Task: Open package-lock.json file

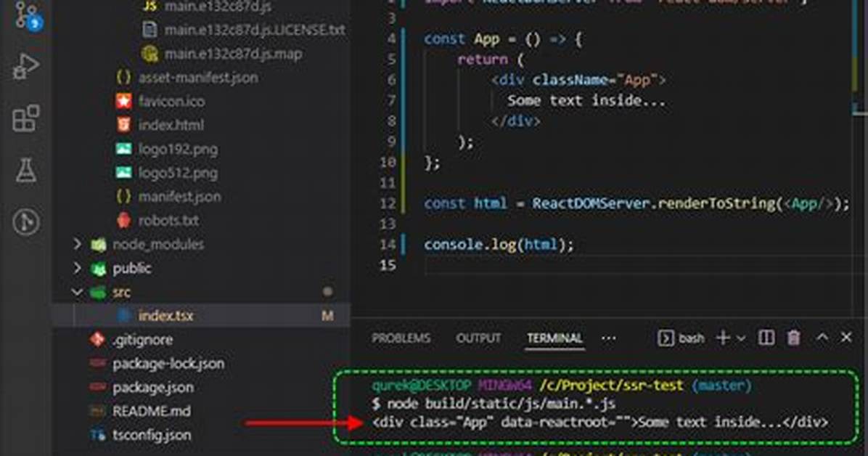Action: click(168, 364)
